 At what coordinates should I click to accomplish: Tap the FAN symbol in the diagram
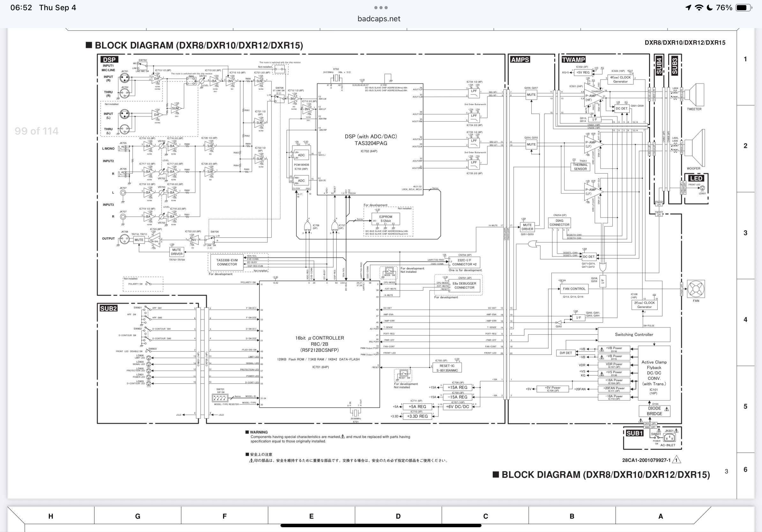click(x=696, y=289)
